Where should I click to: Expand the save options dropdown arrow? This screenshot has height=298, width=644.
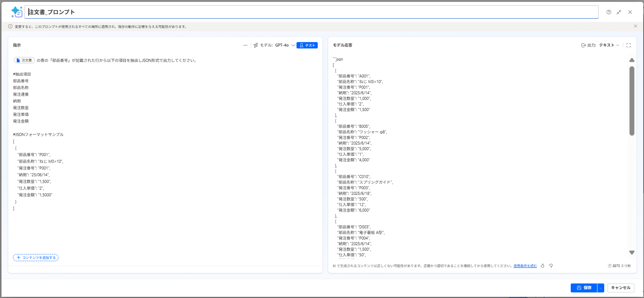pos(601,288)
